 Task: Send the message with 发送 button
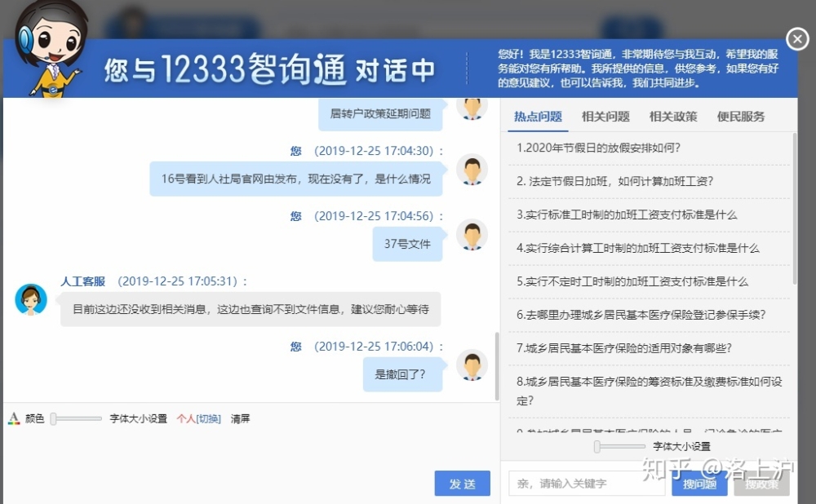coord(462,484)
